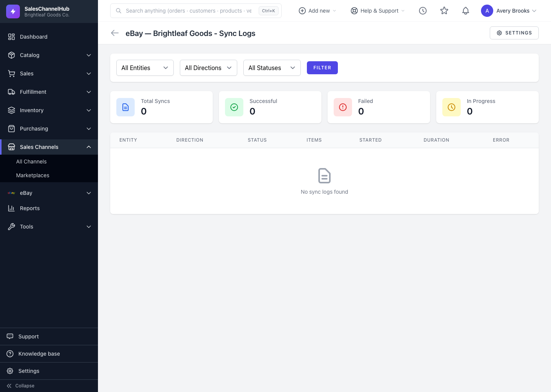Open the page SETTINGS button
The width and height of the screenshot is (551, 392).
(x=514, y=33)
